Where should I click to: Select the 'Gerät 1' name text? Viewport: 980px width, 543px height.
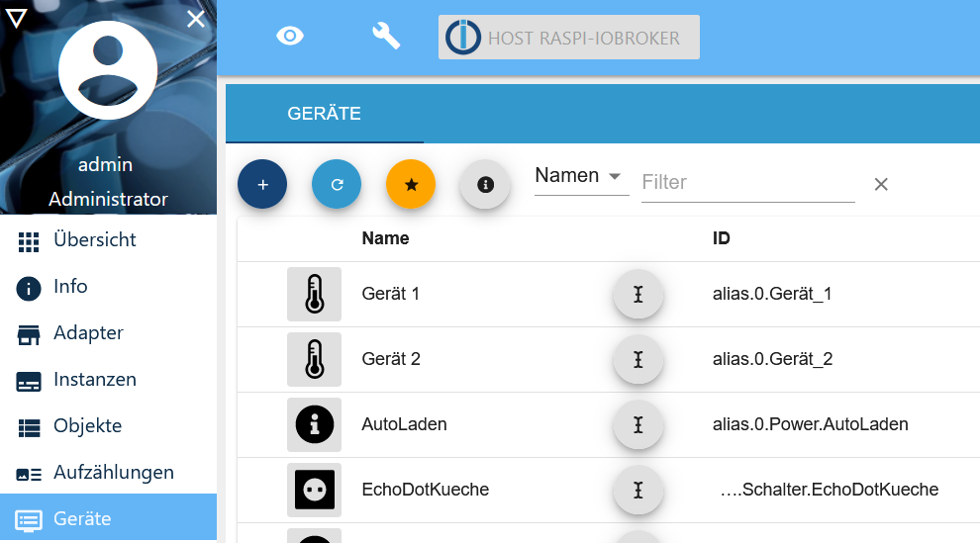click(391, 294)
